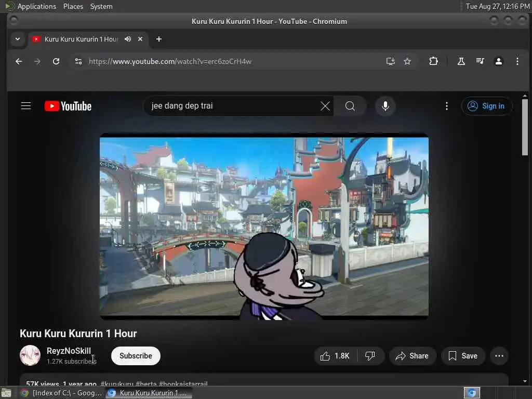532x399 pixels.
Task: Open more actions ellipsis under video
Action: pos(499,356)
